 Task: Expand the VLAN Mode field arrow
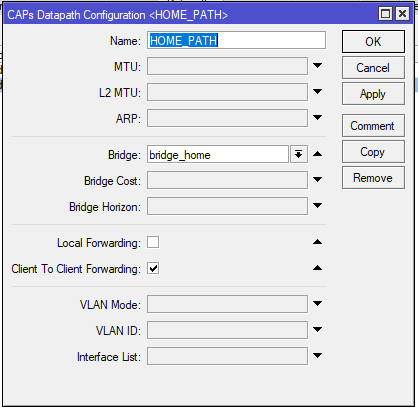tap(318, 304)
